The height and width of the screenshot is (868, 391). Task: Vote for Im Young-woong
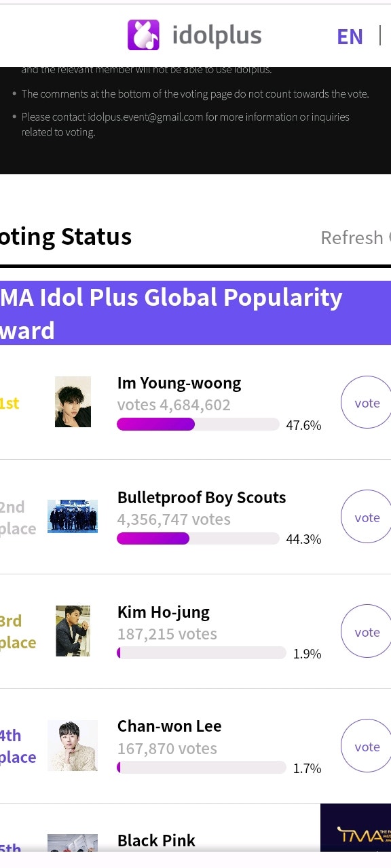coord(366,402)
